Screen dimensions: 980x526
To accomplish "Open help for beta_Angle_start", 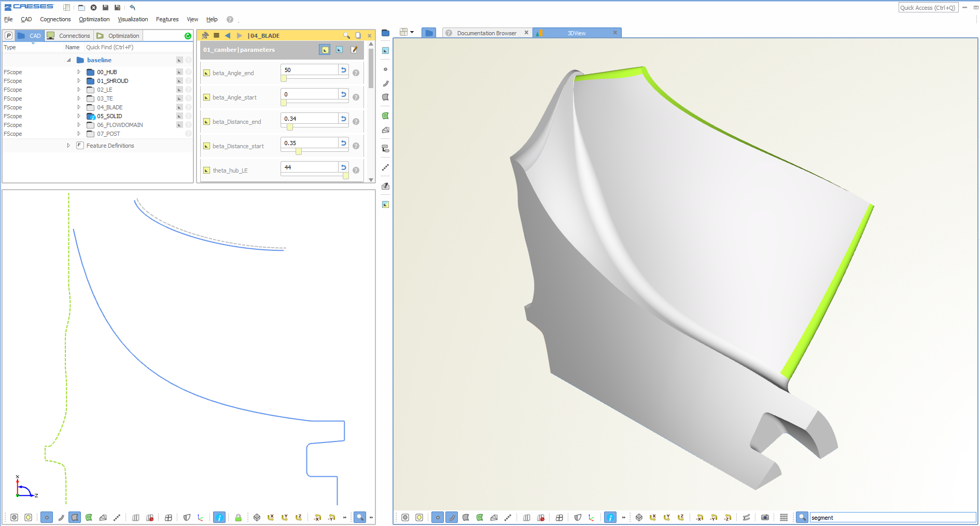I will pyautogui.click(x=356, y=97).
